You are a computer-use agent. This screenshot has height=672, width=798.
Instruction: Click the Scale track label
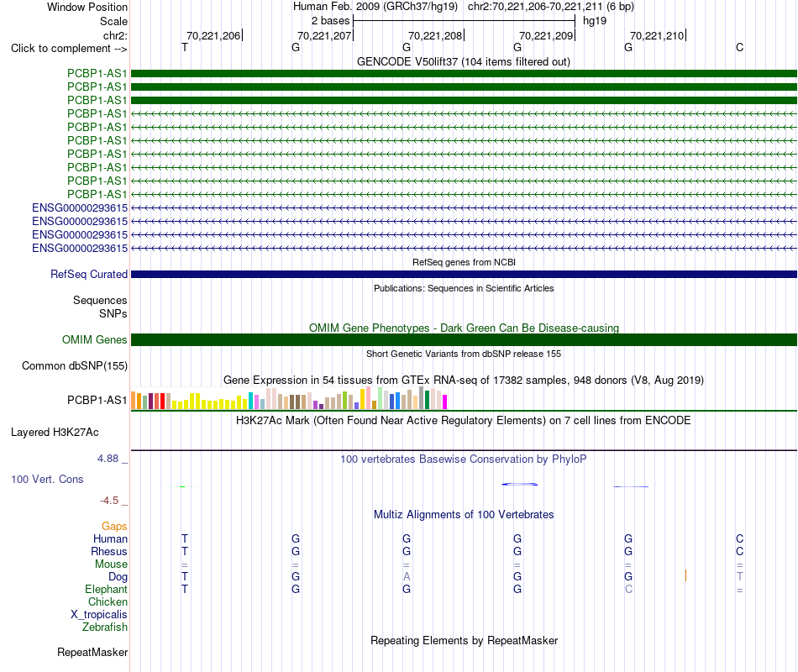(113, 21)
